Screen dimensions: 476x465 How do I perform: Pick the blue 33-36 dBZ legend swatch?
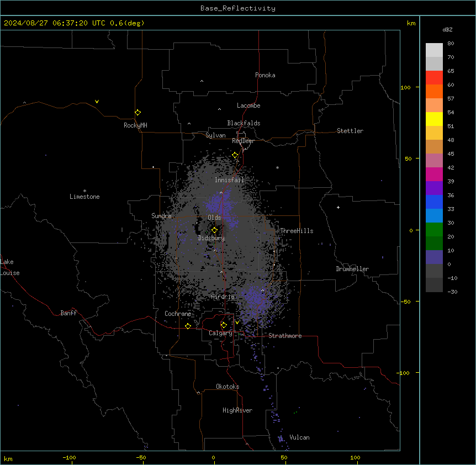tap(434, 202)
